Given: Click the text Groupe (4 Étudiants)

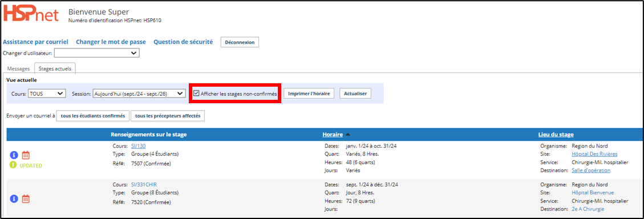Looking at the screenshot, I should [x=155, y=154].
